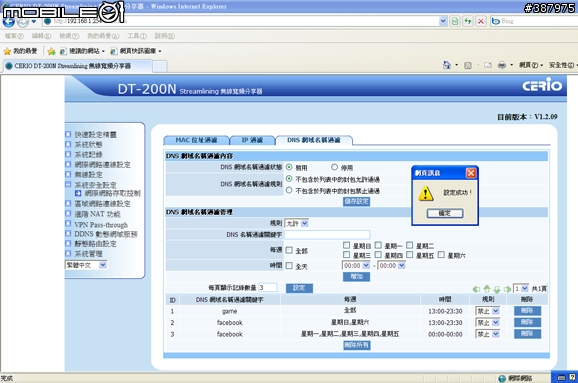This screenshot has height=383, width=578.
Task: Click the Add to favorites star icon
Action: pos(52,51)
